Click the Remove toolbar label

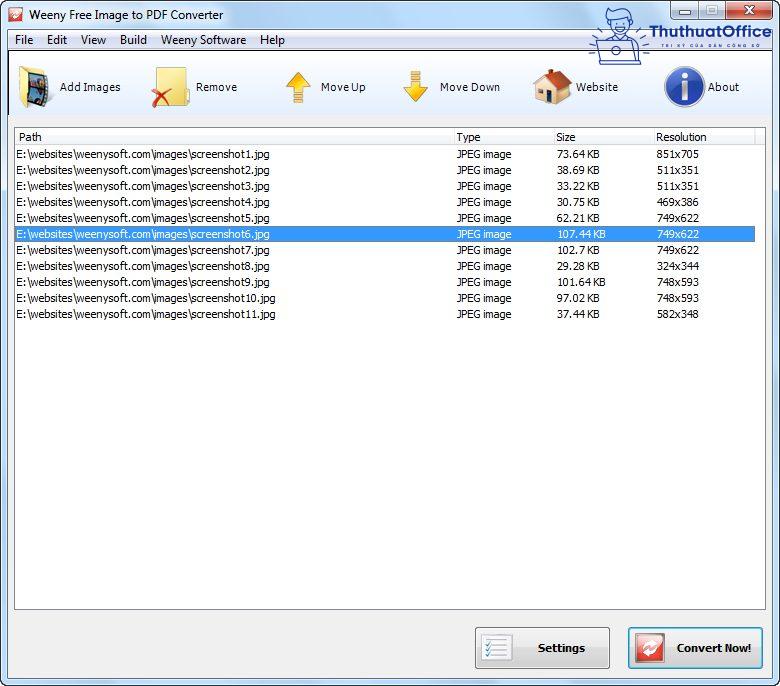click(216, 87)
